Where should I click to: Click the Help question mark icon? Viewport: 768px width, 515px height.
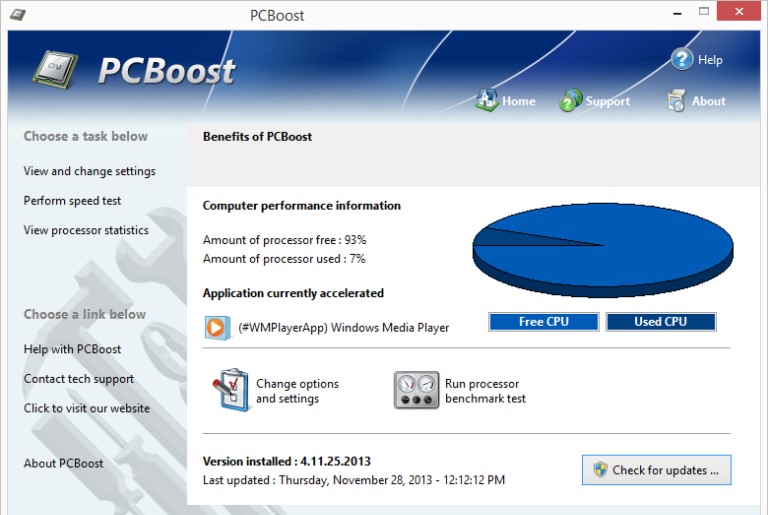click(682, 59)
